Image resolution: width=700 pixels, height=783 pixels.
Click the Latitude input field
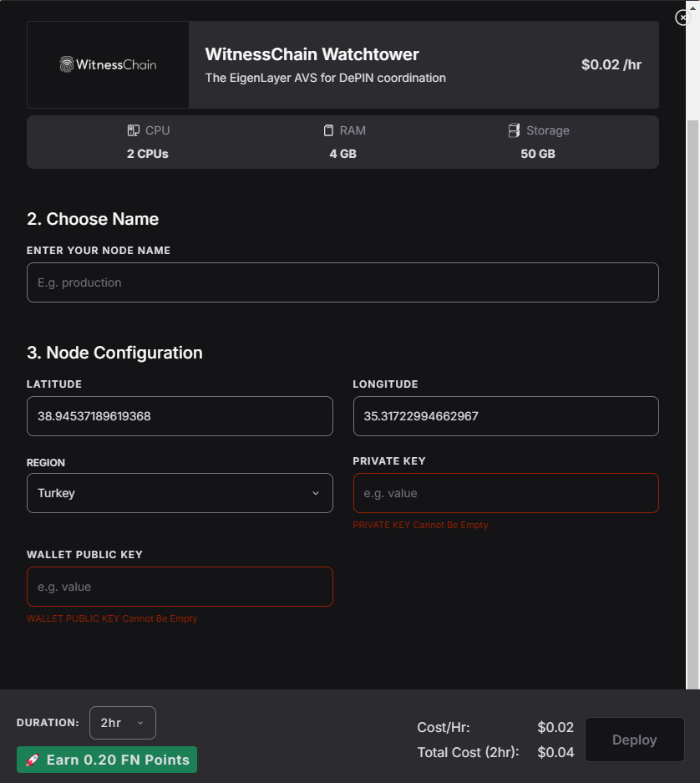(180, 416)
